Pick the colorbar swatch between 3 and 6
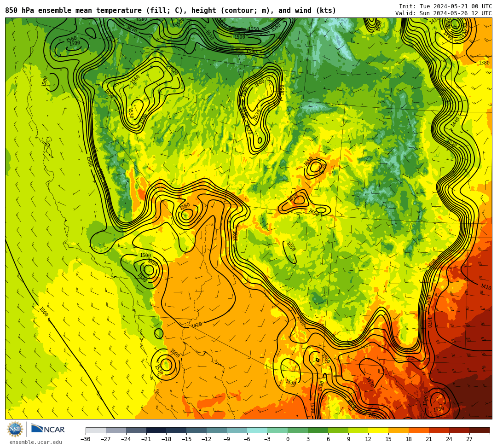Screen dimensions: 497x448 click(x=318, y=430)
